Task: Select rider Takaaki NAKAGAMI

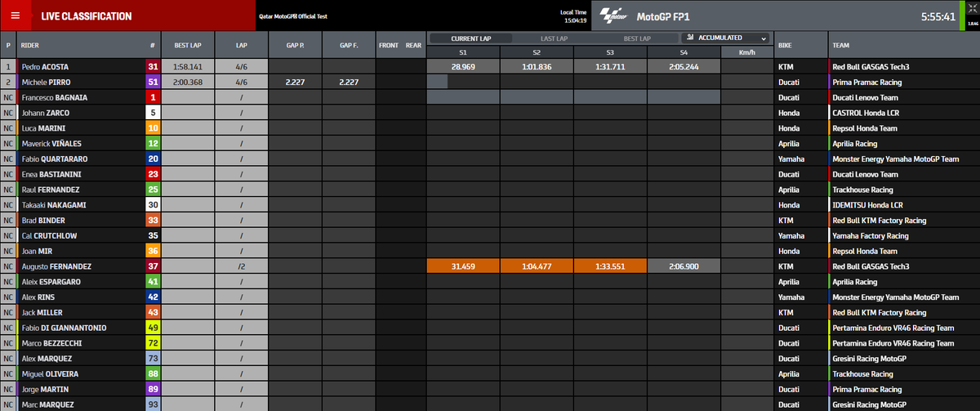Action: click(54, 205)
